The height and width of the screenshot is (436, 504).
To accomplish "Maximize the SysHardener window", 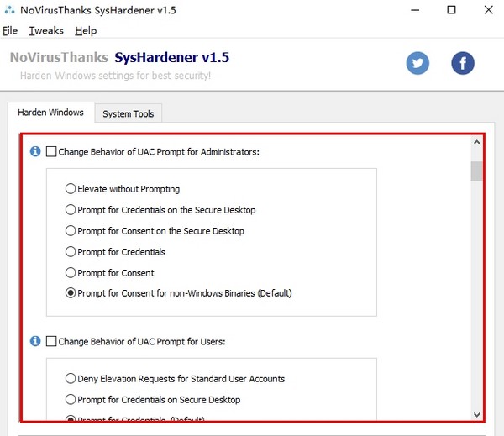I will coord(451,10).
